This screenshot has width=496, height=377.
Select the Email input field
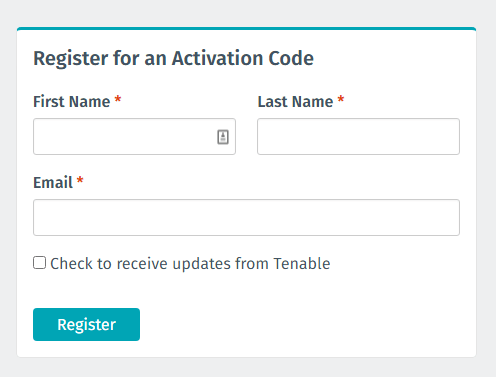pos(246,217)
